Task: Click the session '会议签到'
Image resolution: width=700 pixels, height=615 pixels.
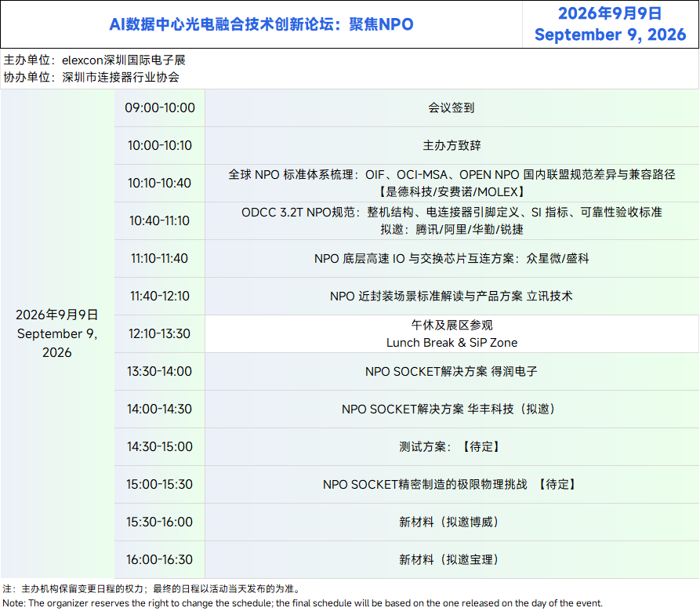Action: click(452, 107)
